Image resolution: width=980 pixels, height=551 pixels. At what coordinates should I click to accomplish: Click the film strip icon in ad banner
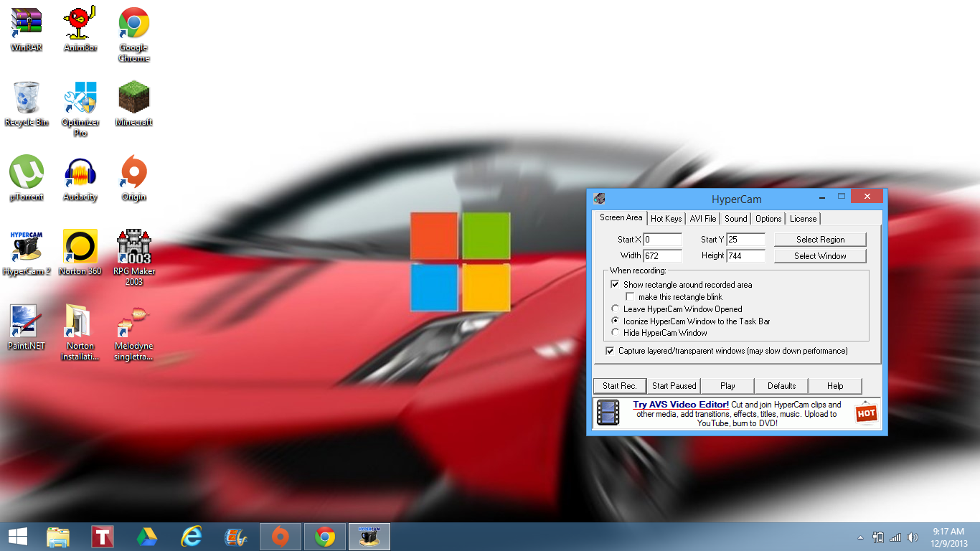point(608,413)
